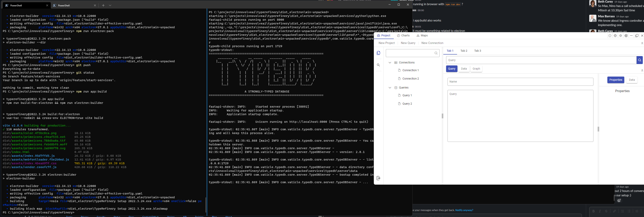Click the link icon in the Slack composer toolbar
The height and width of the screenshot is (217, 644).
click(x=614, y=211)
